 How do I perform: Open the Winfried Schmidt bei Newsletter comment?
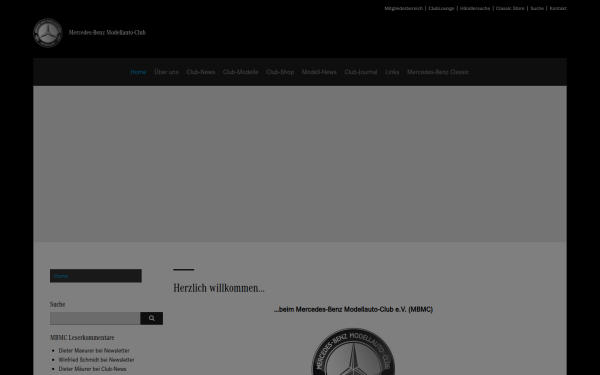[x=96, y=360]
